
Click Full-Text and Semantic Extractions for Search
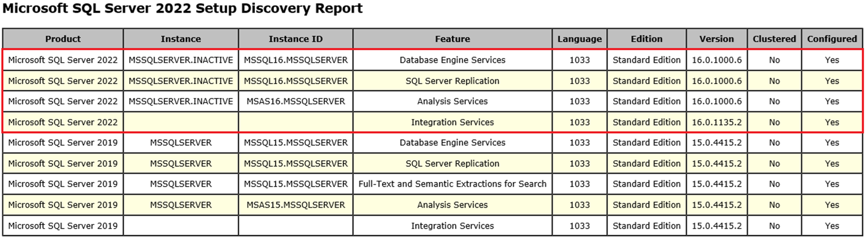[x=453, y=184]
